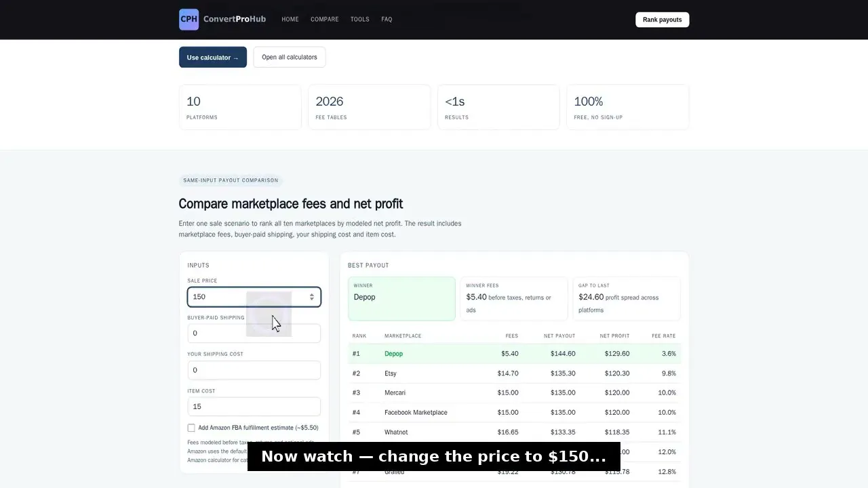
Task: Select the Facebook Marketplace row
Action: click(x=515, y=413)
